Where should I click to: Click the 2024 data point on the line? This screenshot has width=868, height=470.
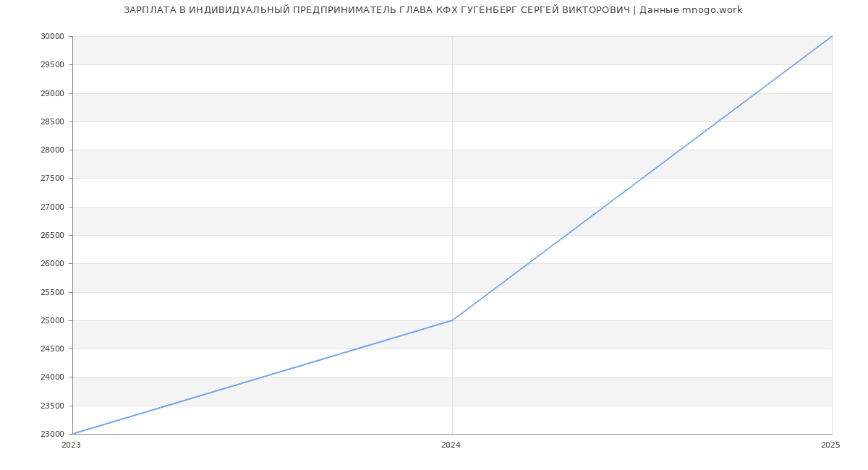point(452,320)
